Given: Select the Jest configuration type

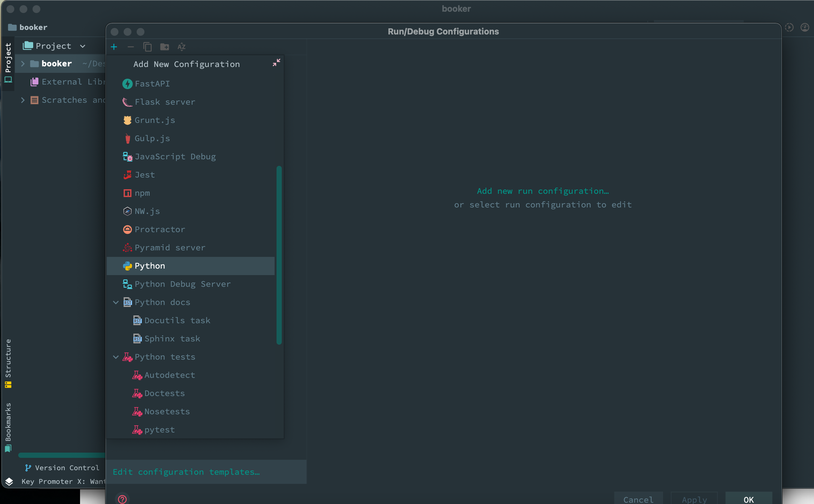Looking at the screenshot, I should click(x=145, y=174).
